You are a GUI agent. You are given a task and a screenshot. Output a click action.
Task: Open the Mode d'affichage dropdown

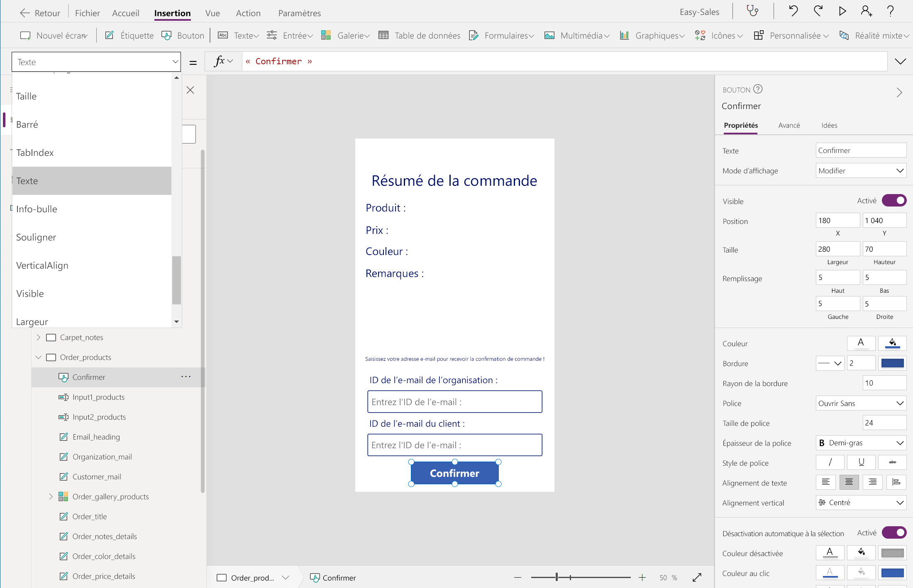tap(861, 170)
